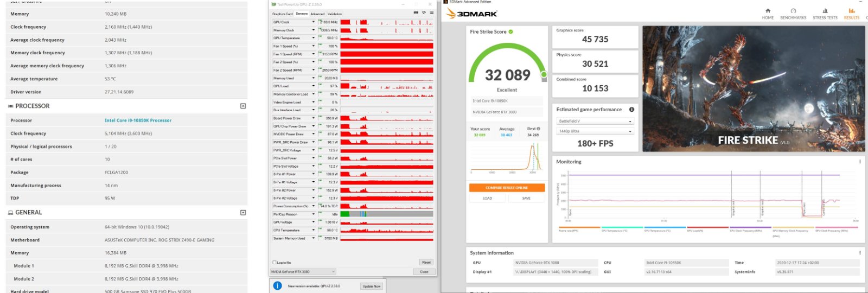868x293 pixels.
Task: Open the PerfCap Reason sensor dropdown
Action: coord(314,214)
